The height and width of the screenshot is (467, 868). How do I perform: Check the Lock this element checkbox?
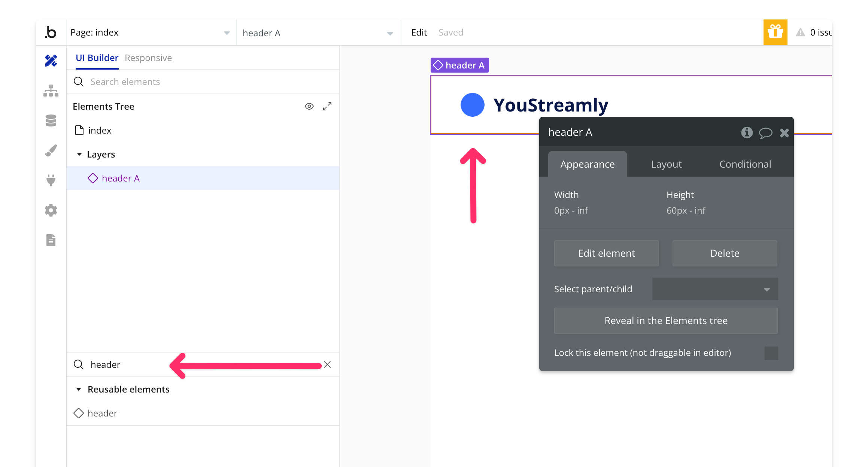click(x=771, y=353)
